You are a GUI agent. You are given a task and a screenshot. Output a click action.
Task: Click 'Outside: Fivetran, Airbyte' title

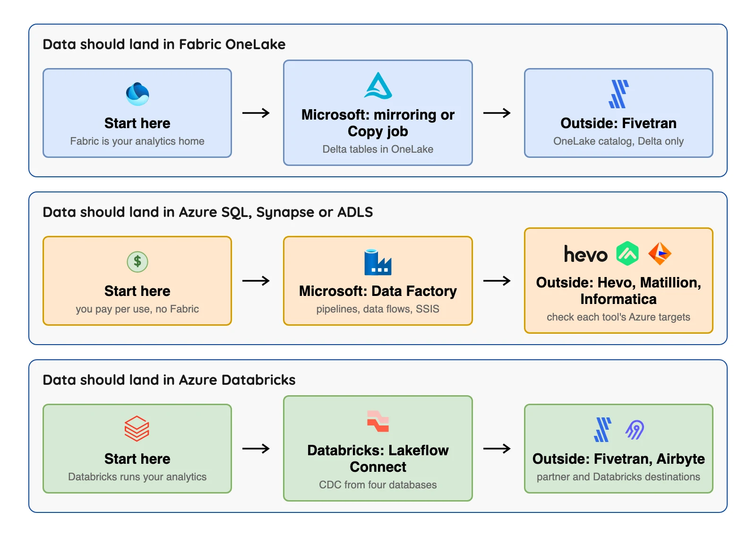click(x=619, y=459)
